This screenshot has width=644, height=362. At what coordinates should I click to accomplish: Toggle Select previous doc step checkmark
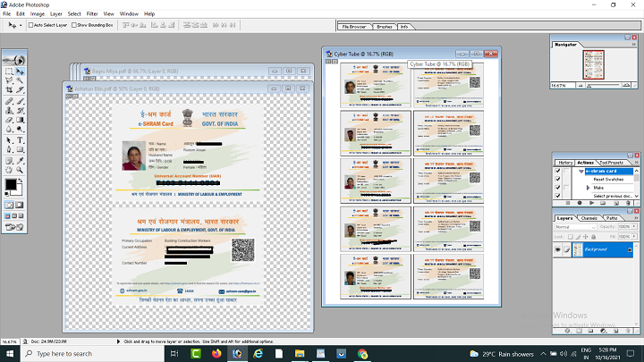[558, 196]
